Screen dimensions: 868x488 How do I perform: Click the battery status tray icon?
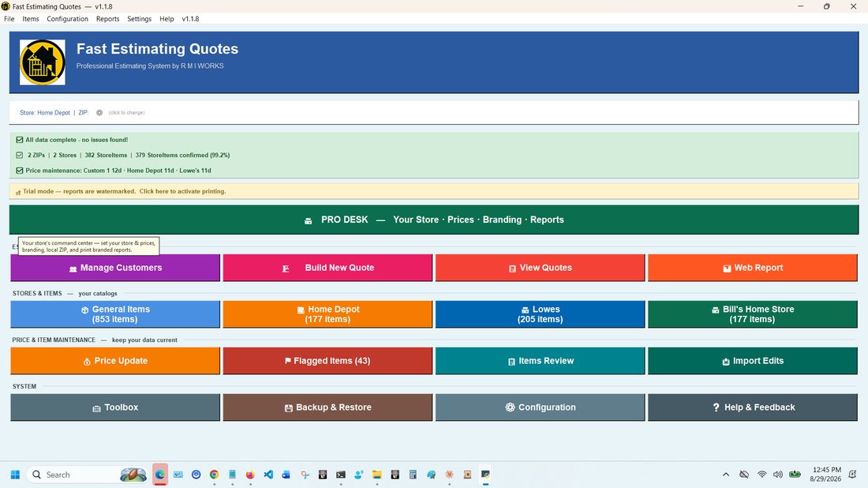795,475
